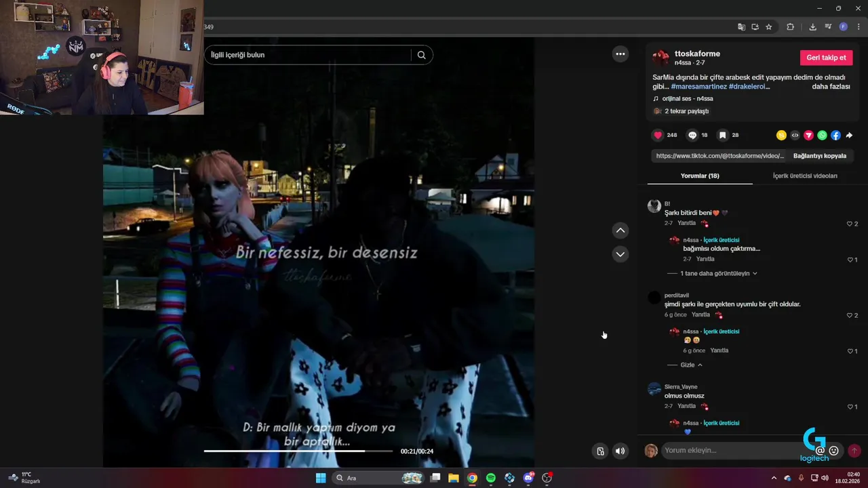
Task: Like n4ssa's 'bağımlısı oldum çaktırma' reply
Action: tap(850, 260)
